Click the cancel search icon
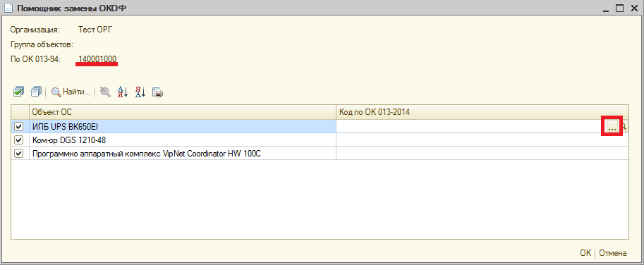 105,92
